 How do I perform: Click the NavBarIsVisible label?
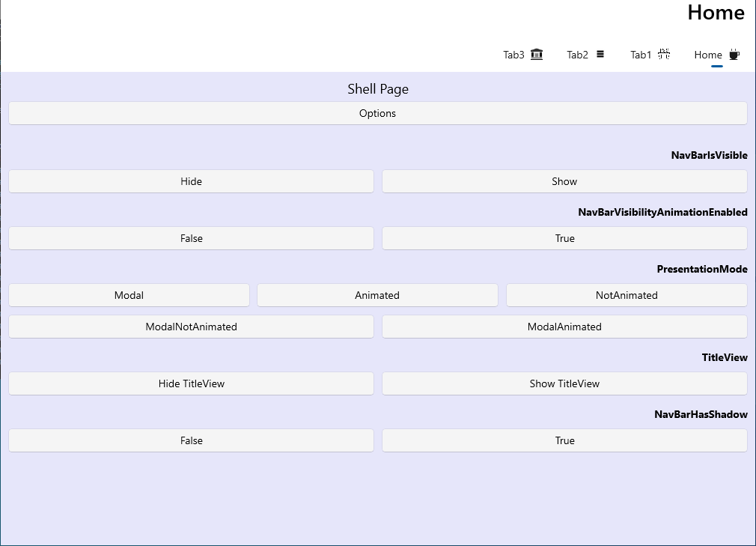coord(710,155)
